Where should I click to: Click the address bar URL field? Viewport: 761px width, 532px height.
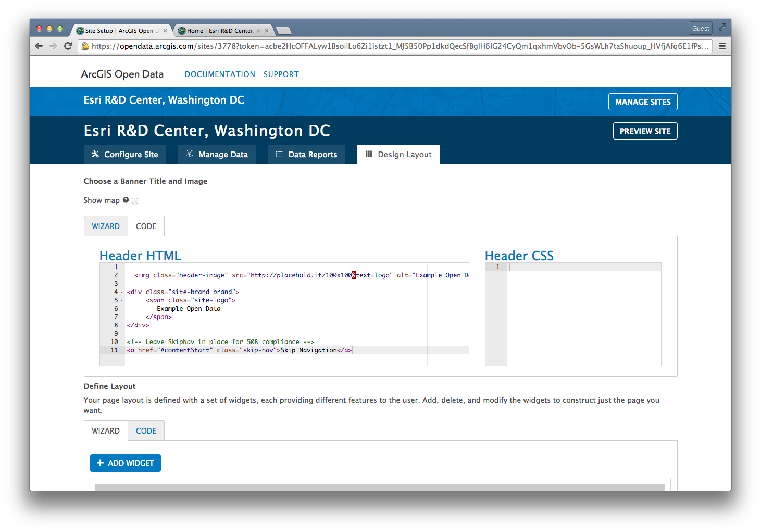click(x=395, y=46)
